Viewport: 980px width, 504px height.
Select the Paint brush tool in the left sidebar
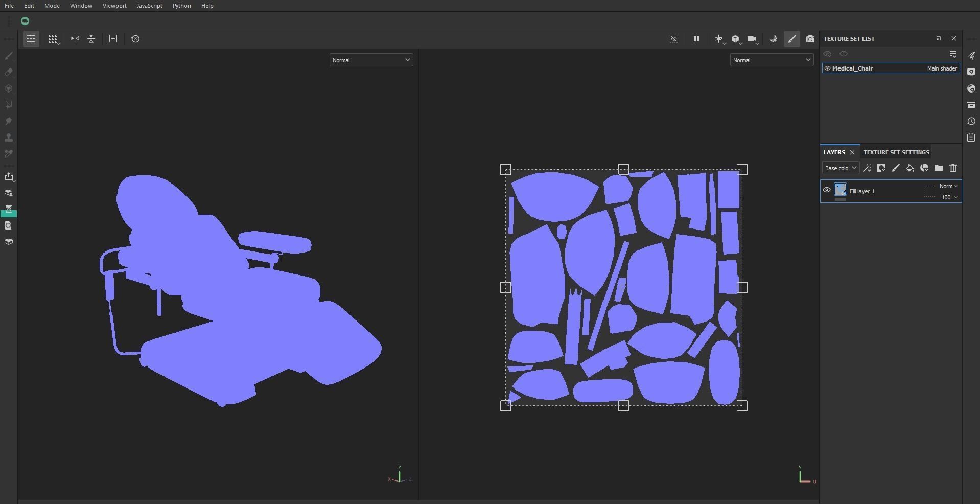[9, 56]
